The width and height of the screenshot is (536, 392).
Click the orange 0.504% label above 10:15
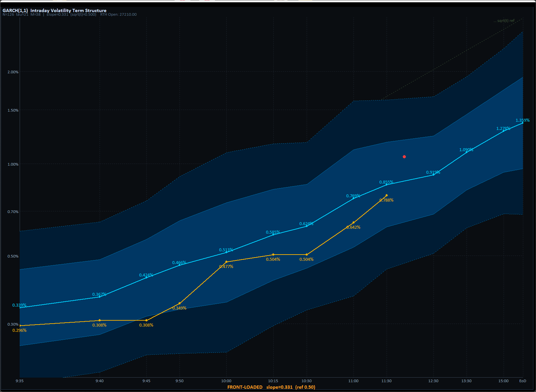coord(273,259)
